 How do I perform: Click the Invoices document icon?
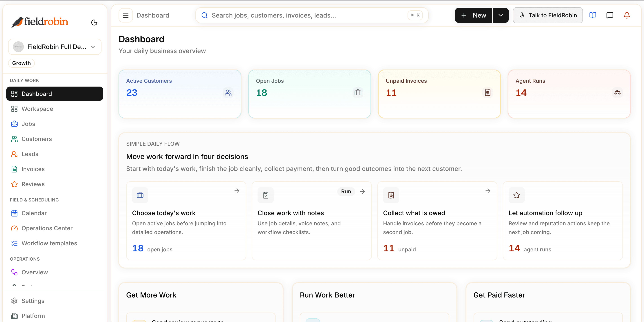tap(14, 169)
